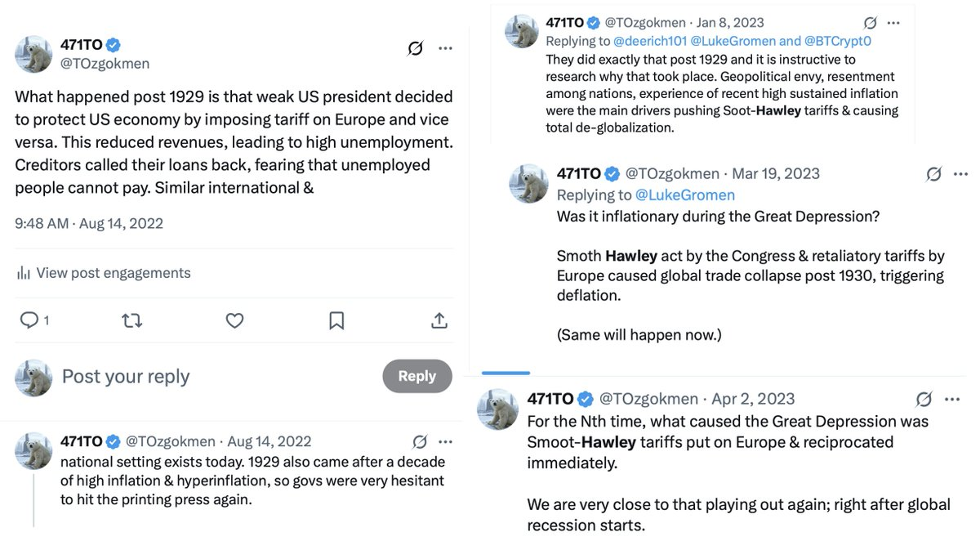Bookmark the main tweet
This screenshot has height=550, width=980.
pos(336,320)
